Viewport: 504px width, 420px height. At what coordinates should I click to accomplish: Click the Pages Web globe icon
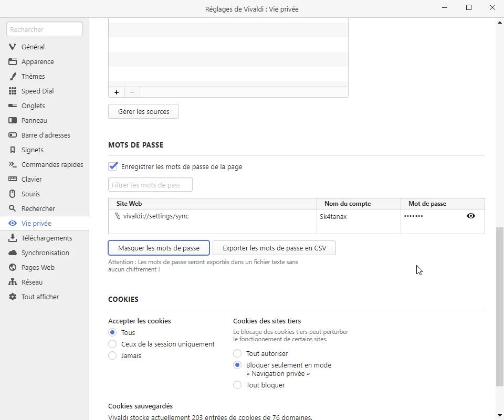coord(13,267)
